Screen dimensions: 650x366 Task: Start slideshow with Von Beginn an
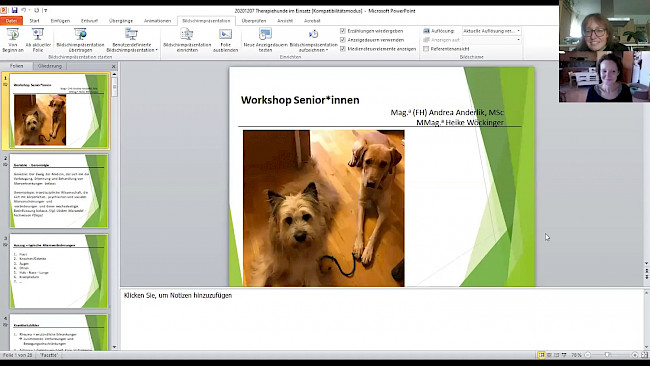[13, 40]
